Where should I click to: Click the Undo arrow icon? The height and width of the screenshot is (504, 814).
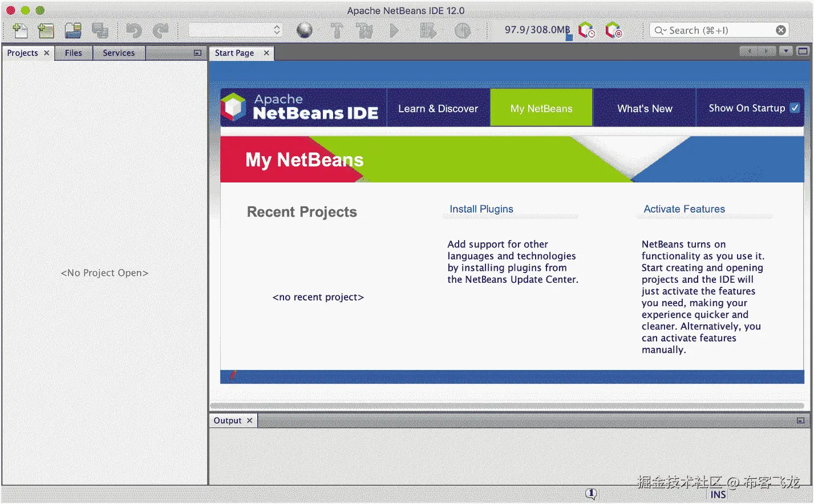[x=133, y=30]
